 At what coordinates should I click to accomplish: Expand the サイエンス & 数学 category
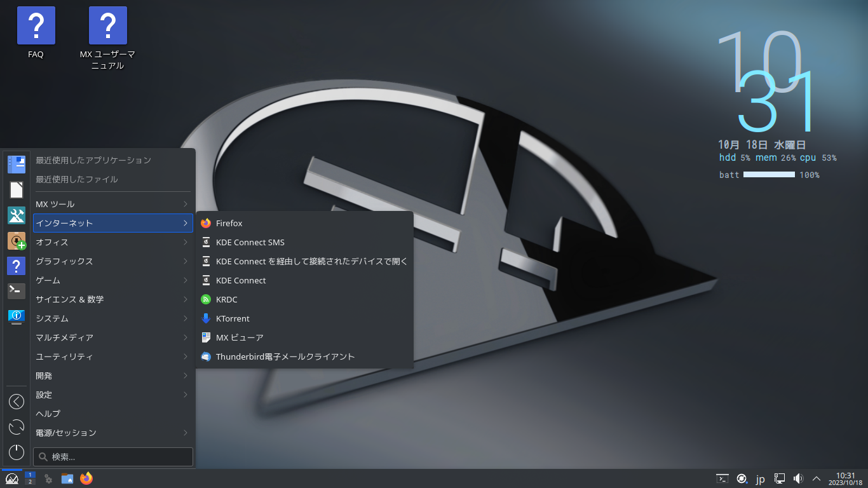[112, 299]
